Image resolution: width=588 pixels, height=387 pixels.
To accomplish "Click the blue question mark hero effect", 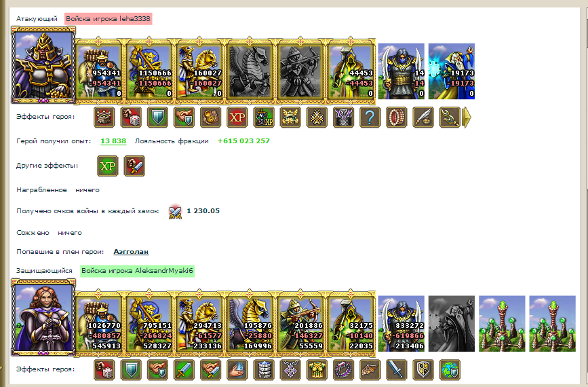I will 370,117.
